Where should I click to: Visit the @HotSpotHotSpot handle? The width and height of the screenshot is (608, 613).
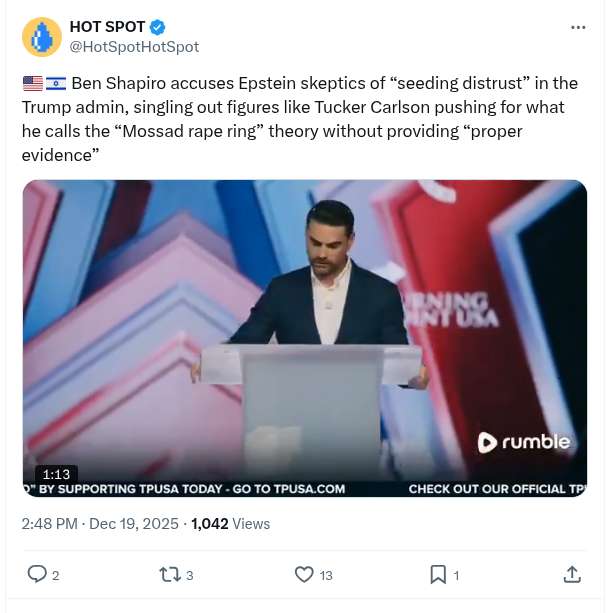coord(133,46)
